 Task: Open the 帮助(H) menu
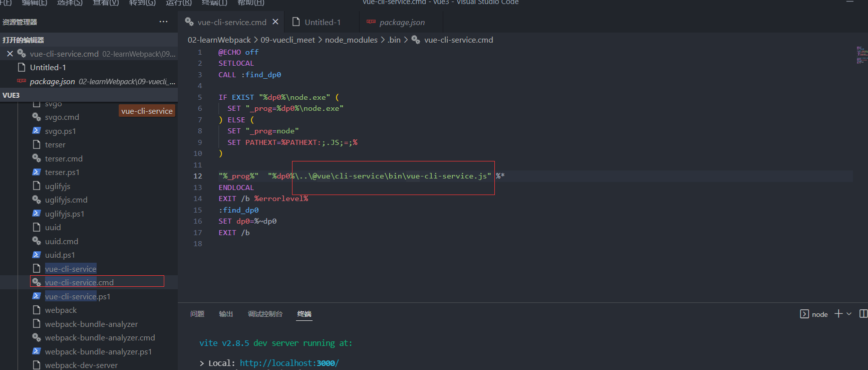(251, 3)
